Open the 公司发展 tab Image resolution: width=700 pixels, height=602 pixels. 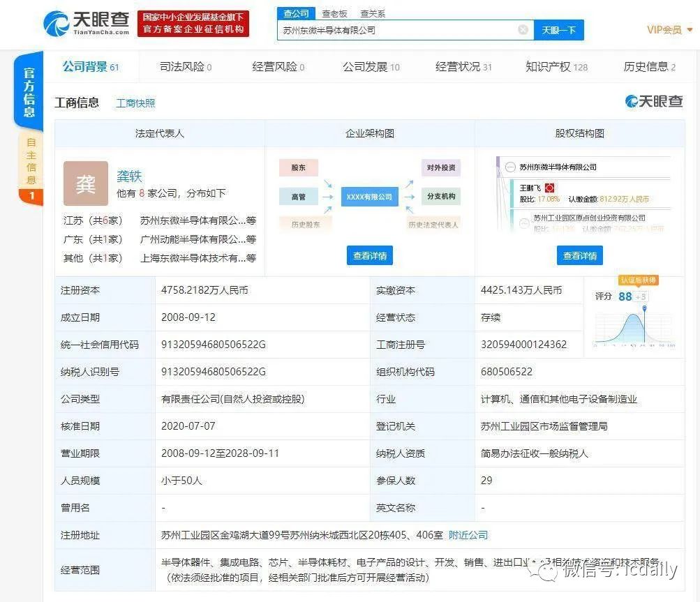[x=371, y=67]
